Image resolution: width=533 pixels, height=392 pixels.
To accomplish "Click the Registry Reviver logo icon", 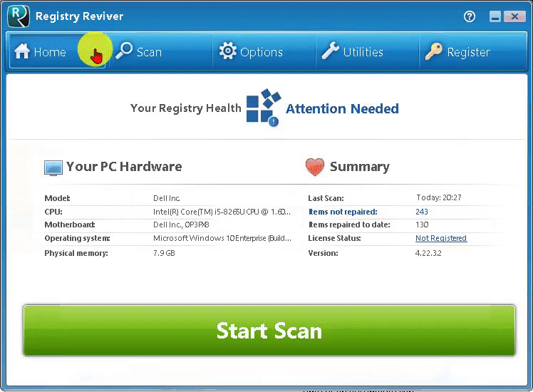I will (19, 16).
